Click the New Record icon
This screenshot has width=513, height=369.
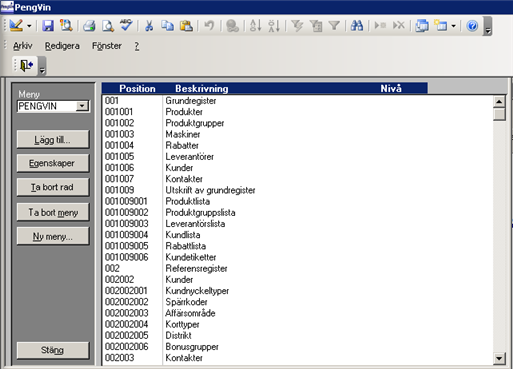click(x=380, y=26)
